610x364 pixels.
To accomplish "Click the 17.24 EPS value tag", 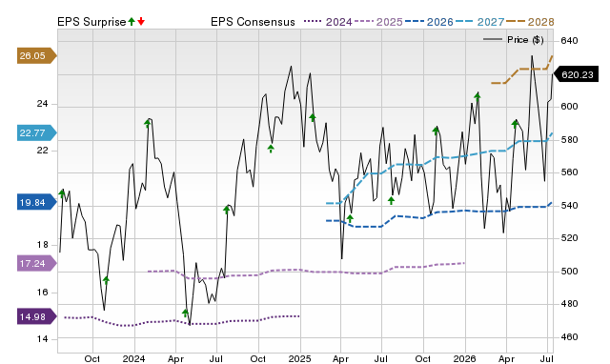I will (36, 264).
